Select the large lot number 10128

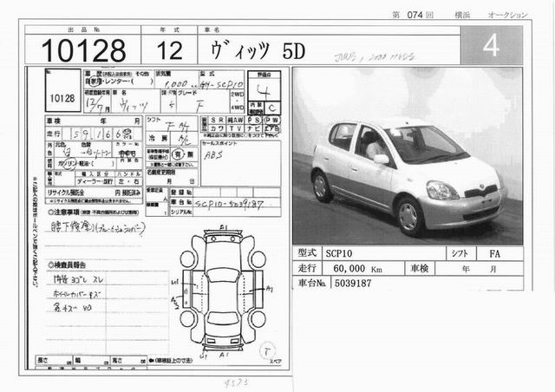[83, 50]
